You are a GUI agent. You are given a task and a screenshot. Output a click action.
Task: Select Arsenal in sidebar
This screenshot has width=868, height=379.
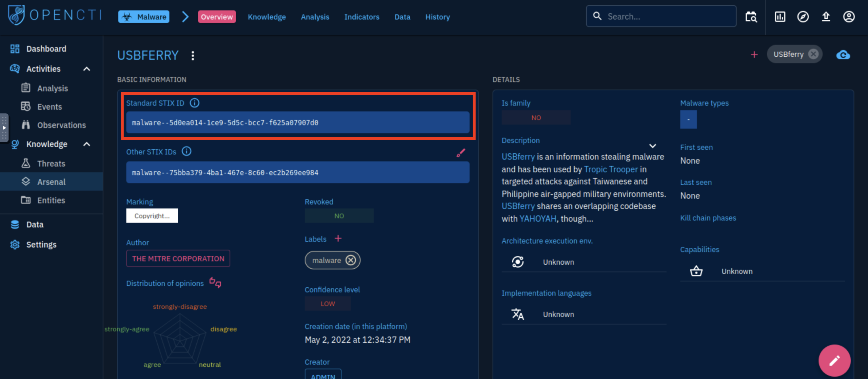coord(51,182)
